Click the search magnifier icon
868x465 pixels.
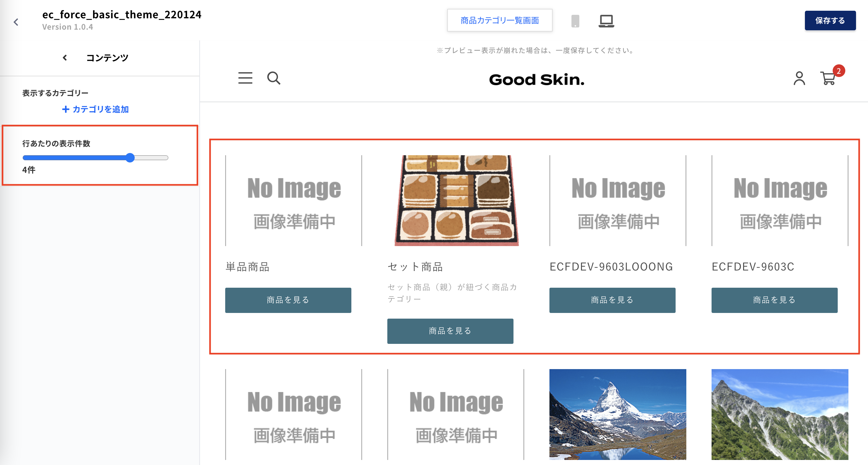pyautogui.click(x=273, y=78)
